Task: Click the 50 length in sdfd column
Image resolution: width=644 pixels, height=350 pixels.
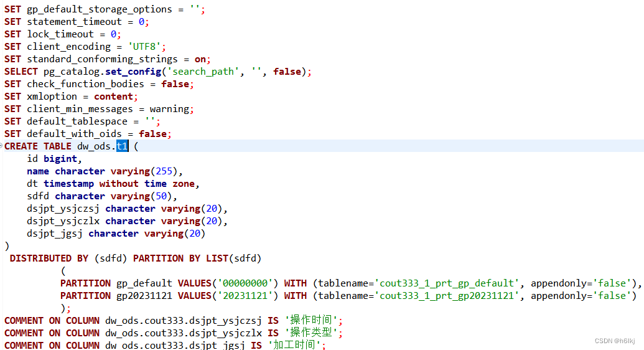Action: click(x=161, y=196)
